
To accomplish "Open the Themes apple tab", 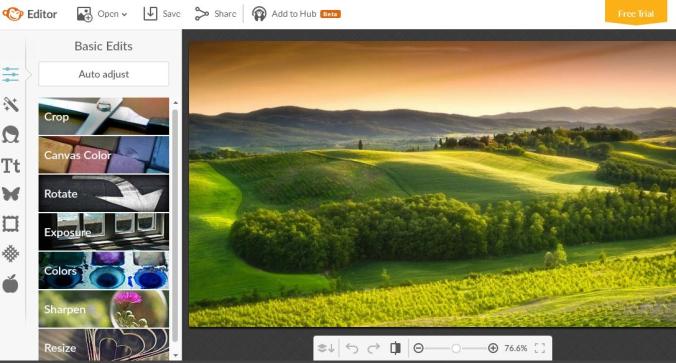I will click(11, 284).
